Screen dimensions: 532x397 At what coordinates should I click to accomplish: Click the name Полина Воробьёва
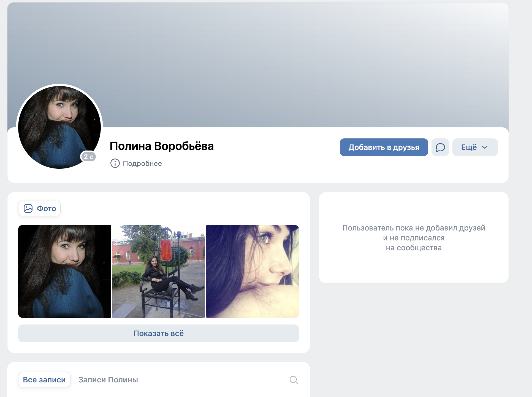coord(162,146)
